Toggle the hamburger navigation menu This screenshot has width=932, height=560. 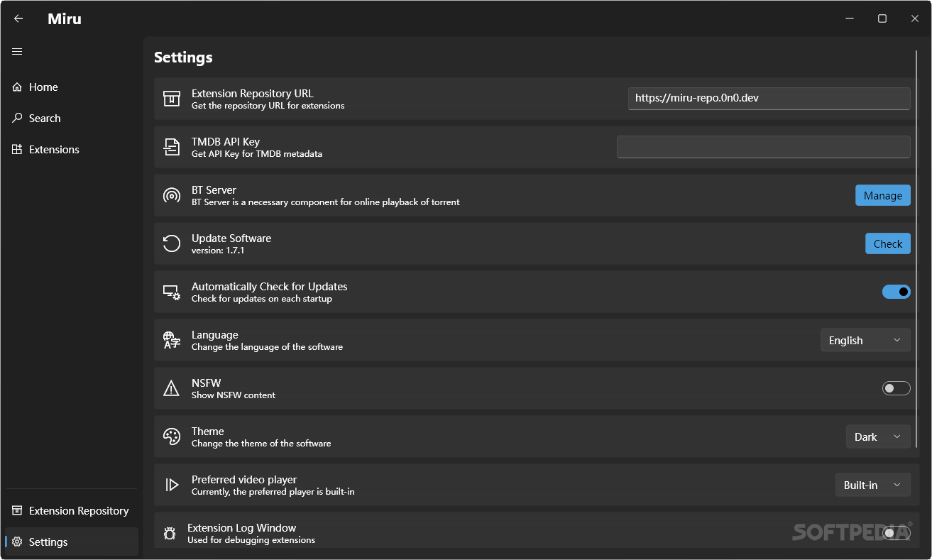[17, 51]
